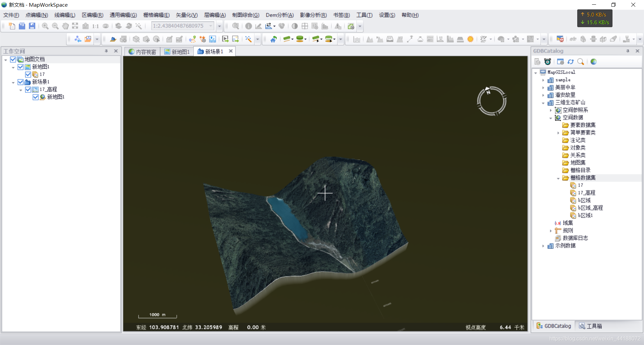Click the green disc layer tool icon

click(300, 39)
